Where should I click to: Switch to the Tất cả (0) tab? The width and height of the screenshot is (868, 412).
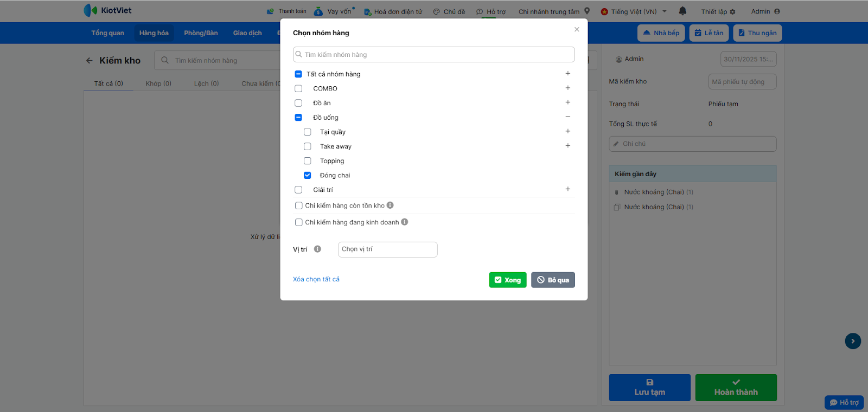108,83
